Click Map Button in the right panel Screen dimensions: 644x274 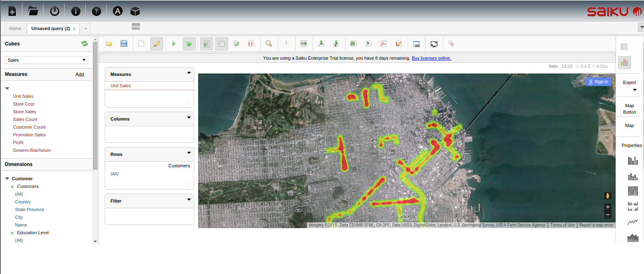(630, 109)
